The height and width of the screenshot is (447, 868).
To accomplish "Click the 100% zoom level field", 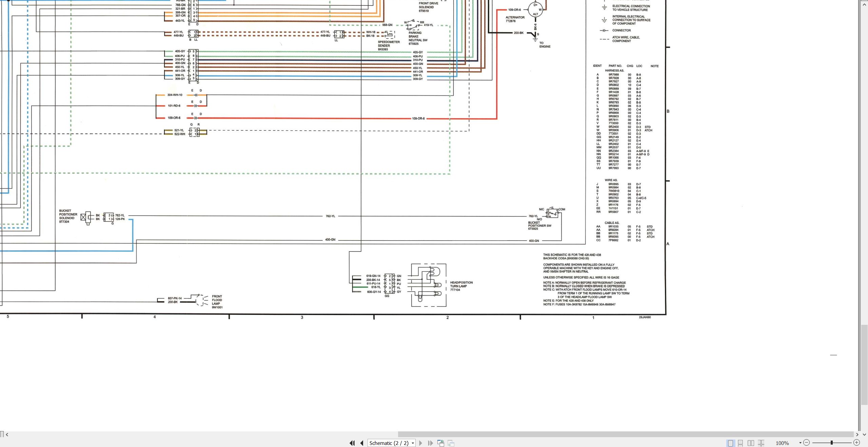I will coord(783,443).
